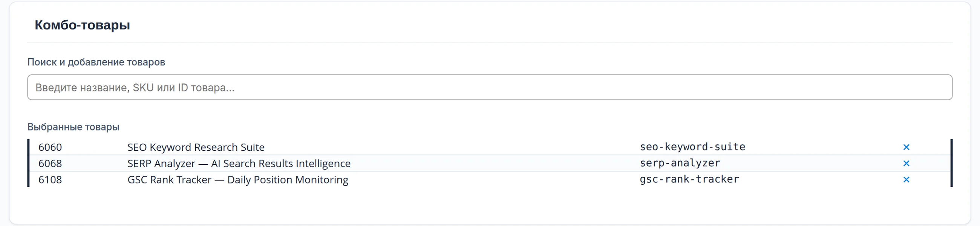Click the Комбо-товары heading
The width and height of the screenshot is (980, 226).
click(82, 25)
